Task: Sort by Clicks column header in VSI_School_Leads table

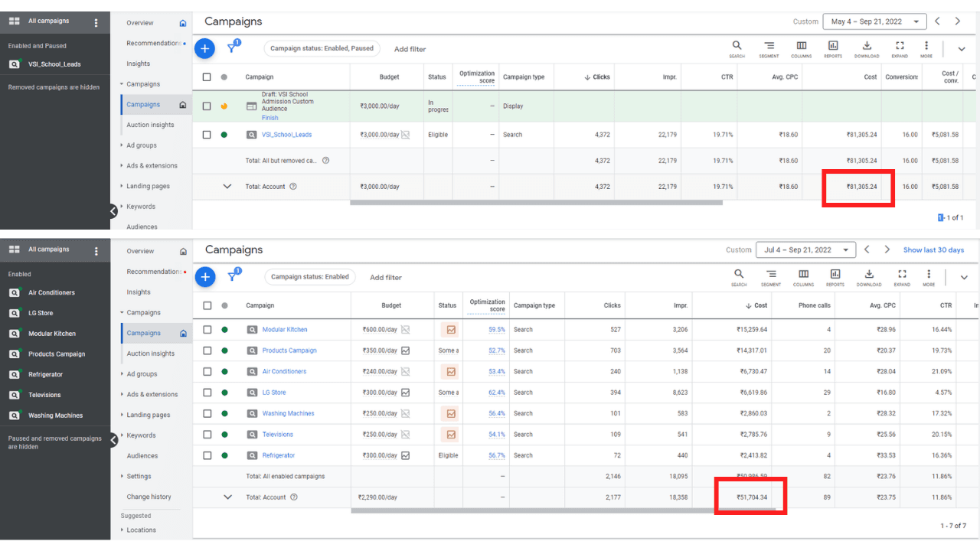Action: click(596, 77)
